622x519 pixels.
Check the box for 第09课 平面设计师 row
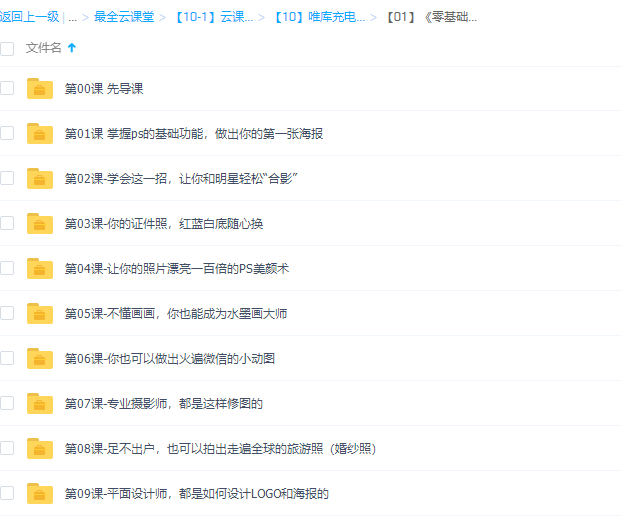[7, 493]
